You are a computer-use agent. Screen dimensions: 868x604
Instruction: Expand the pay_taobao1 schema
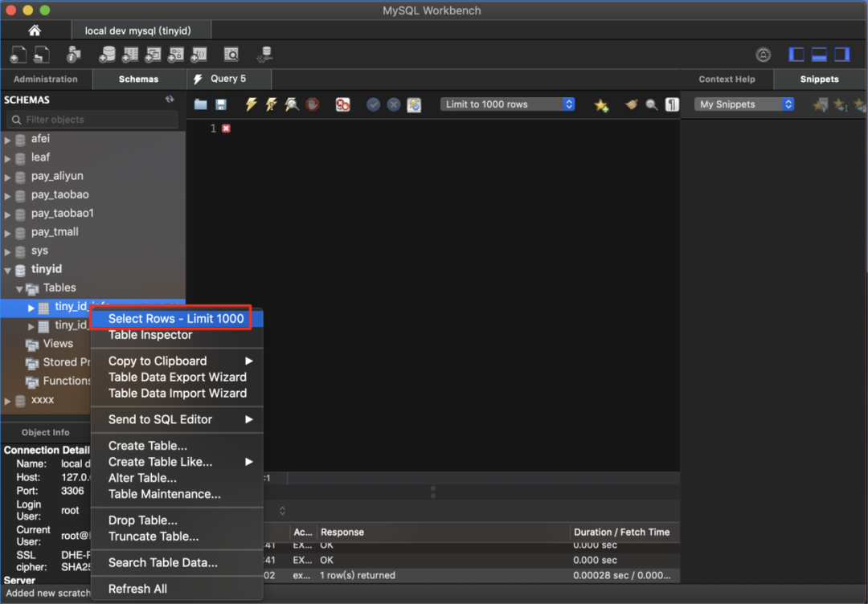pyautogui.click(x=7, y=214)
